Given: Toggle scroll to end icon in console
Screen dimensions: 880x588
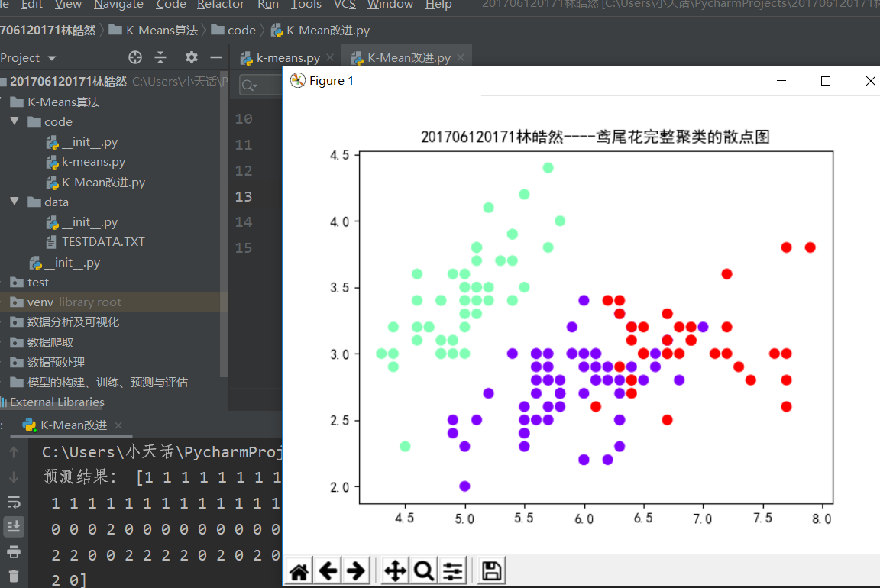Looking at the screenshot, I should click(14, 526).
